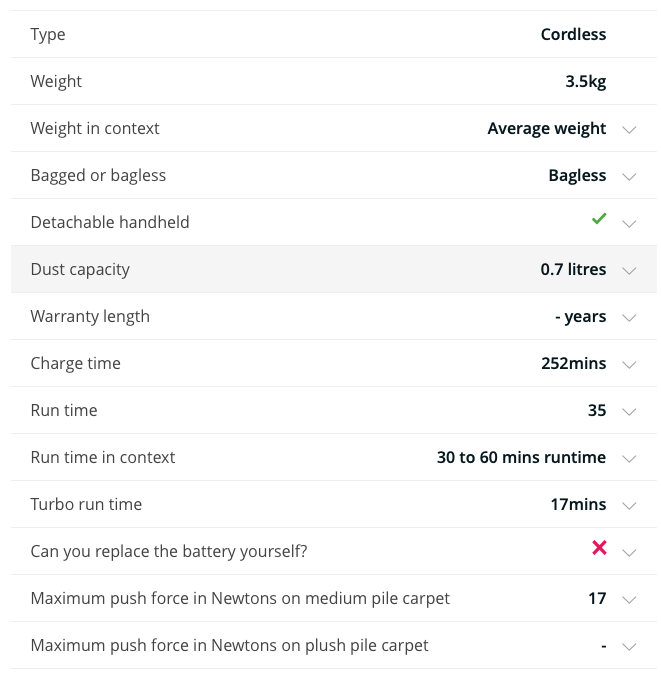The width and height of the screenshot is (661, 689).
Task: Expand the Weight in context chevron
Action: tap(629, 130)
